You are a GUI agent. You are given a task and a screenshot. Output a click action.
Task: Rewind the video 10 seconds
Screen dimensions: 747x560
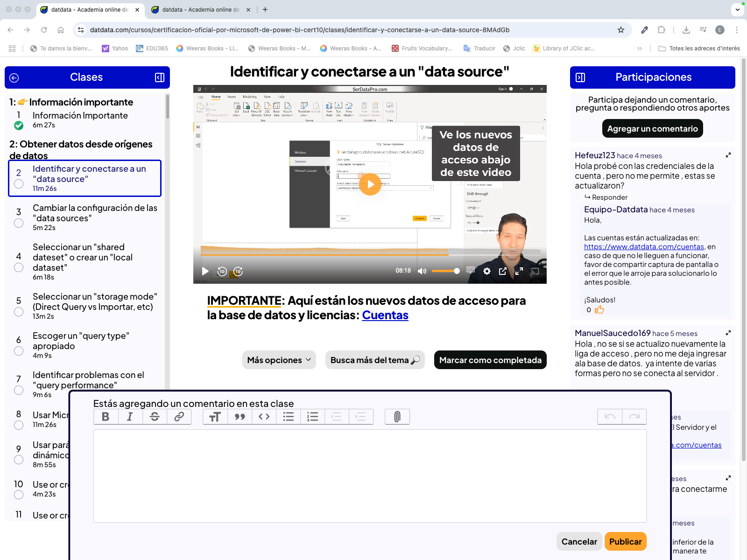tap(222, 271)
